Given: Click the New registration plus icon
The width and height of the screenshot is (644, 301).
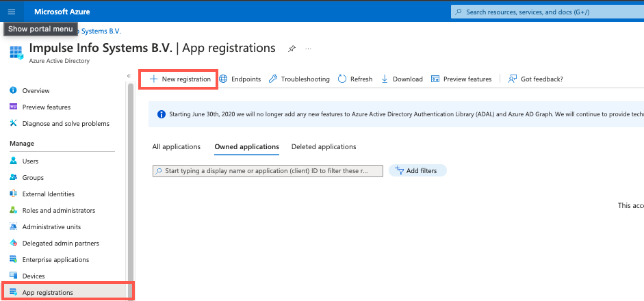Looking at the screenshot, I should point(153,79).
